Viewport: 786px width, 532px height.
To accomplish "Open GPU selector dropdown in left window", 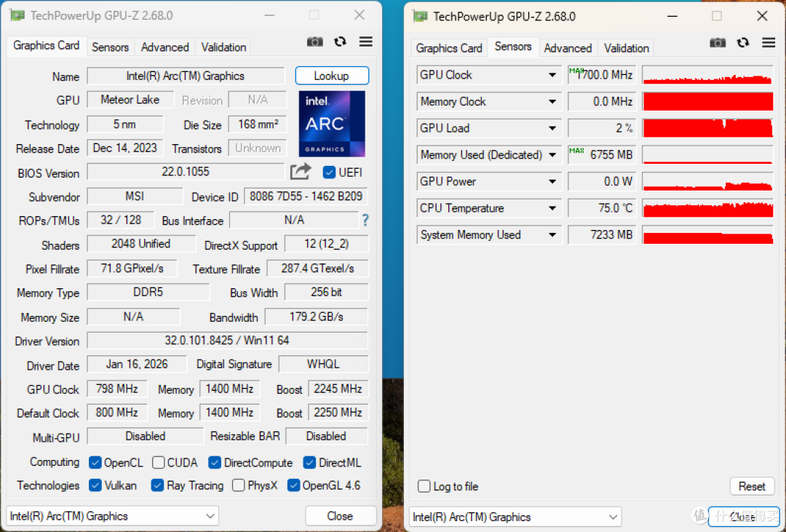I will click(x=112, y=516).
